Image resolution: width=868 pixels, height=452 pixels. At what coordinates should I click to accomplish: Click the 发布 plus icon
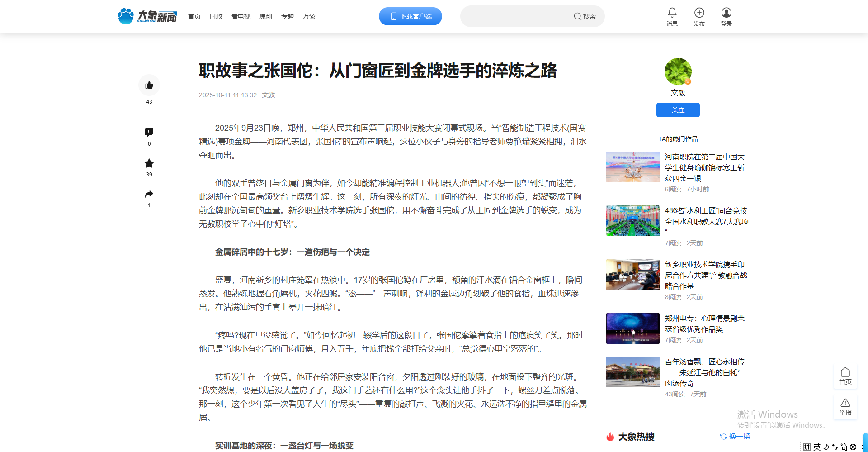[699, 13]
